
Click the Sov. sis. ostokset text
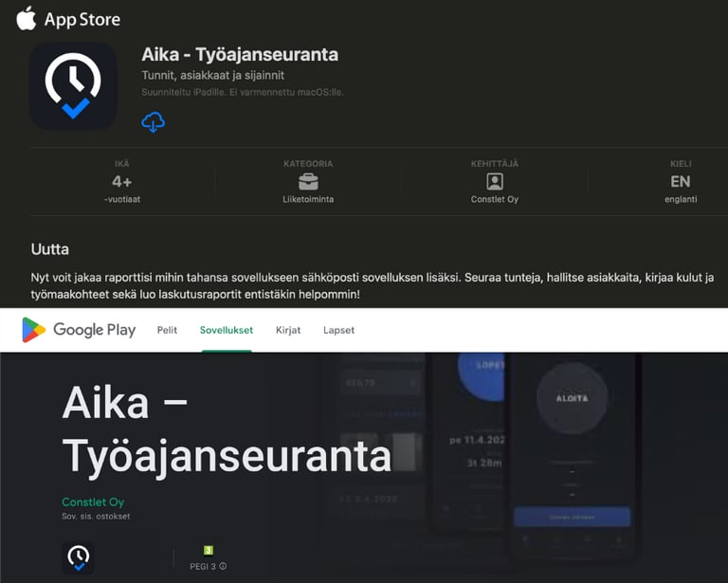(x=96, y=516)
